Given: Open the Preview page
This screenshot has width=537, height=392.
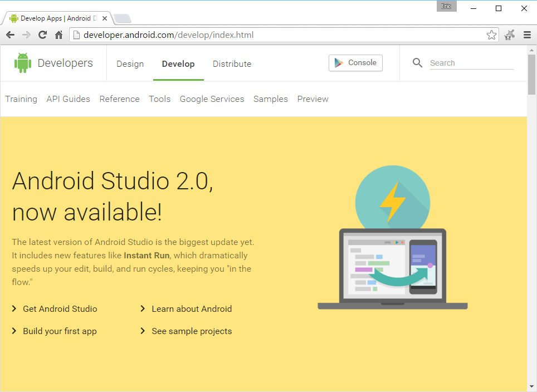Looking at the screenshot, I should [x=313, y=99].
